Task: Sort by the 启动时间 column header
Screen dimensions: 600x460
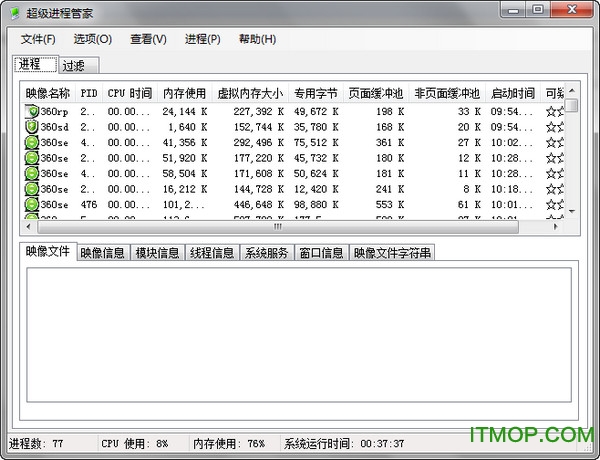Action: click(513, 93)
